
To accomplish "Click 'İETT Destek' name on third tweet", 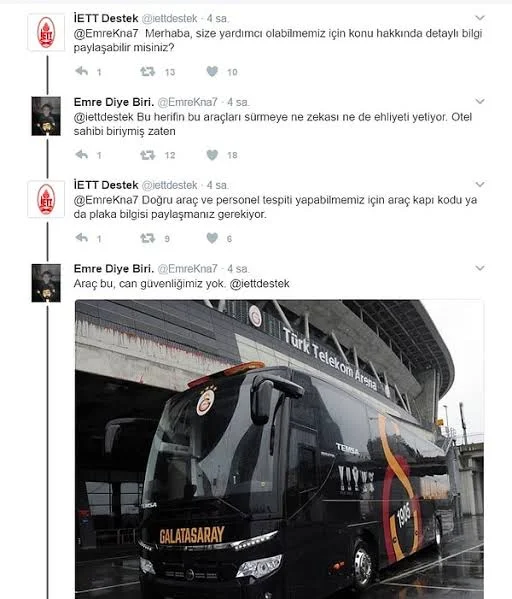I will (106, 185).
